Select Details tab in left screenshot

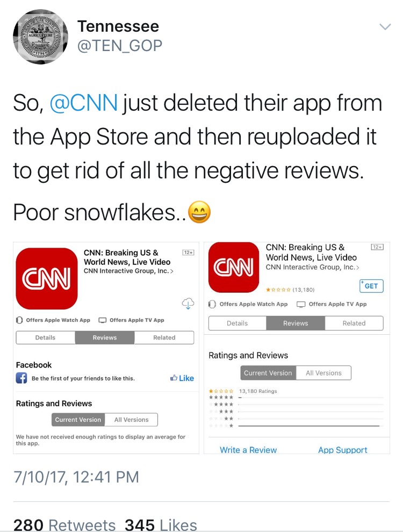click(x=46, y=337)
